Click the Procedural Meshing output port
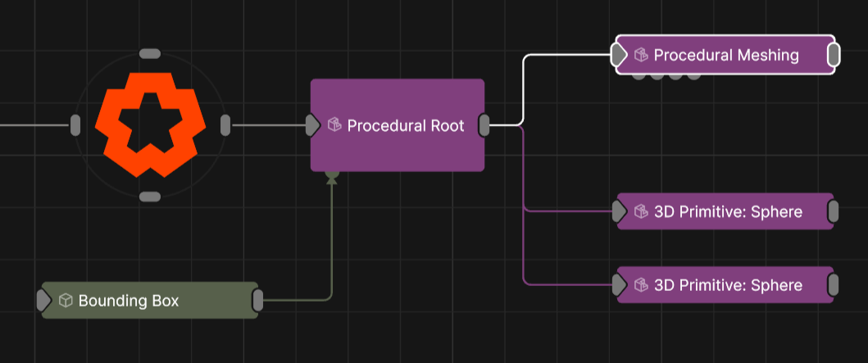 click(x=834, y=55)
